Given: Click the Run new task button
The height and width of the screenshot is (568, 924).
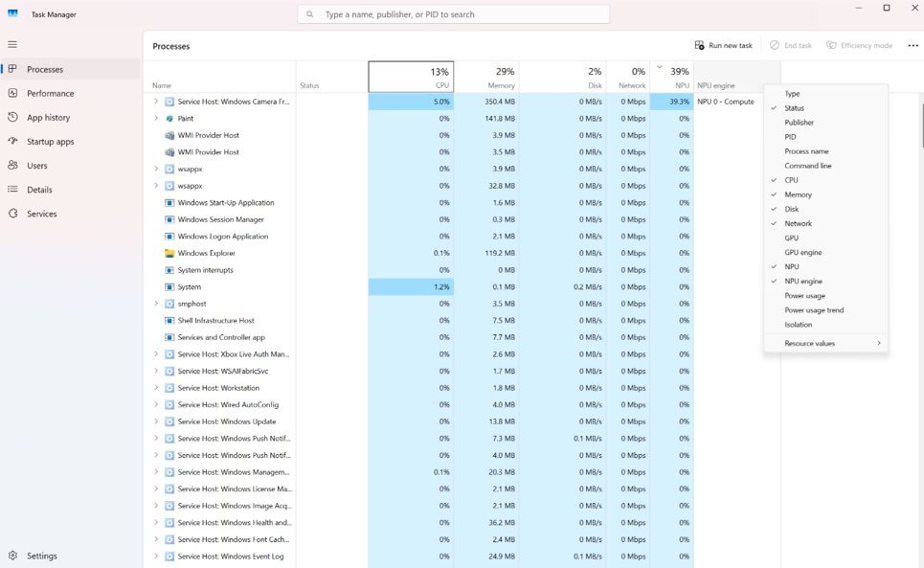Looking at the screenshot, I should coord(724,45).
